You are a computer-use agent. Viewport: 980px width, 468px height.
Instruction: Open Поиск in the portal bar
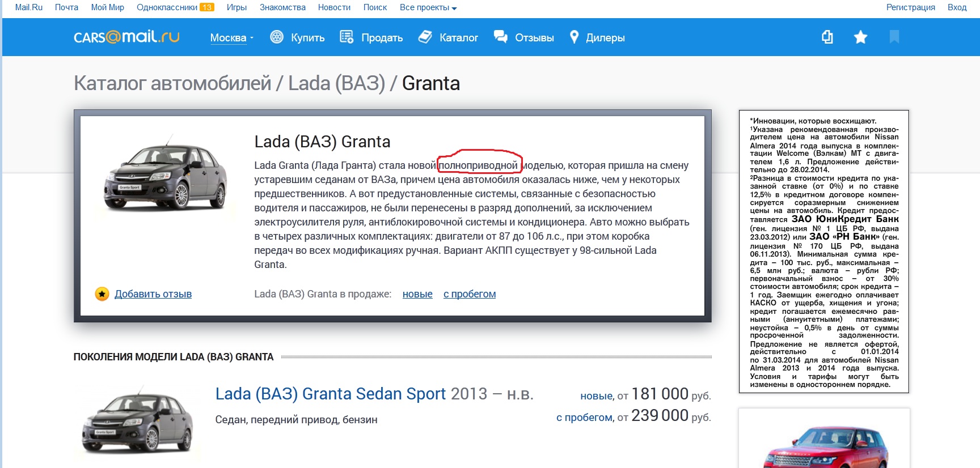pos(375,7)
